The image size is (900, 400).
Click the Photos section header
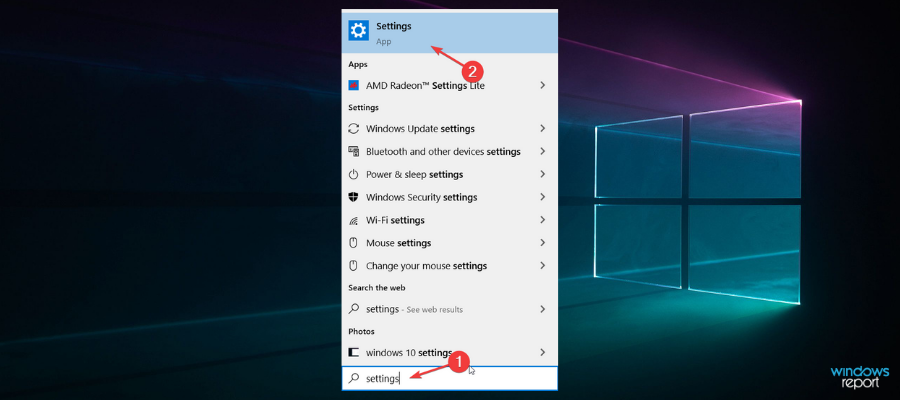click(361, 331)
